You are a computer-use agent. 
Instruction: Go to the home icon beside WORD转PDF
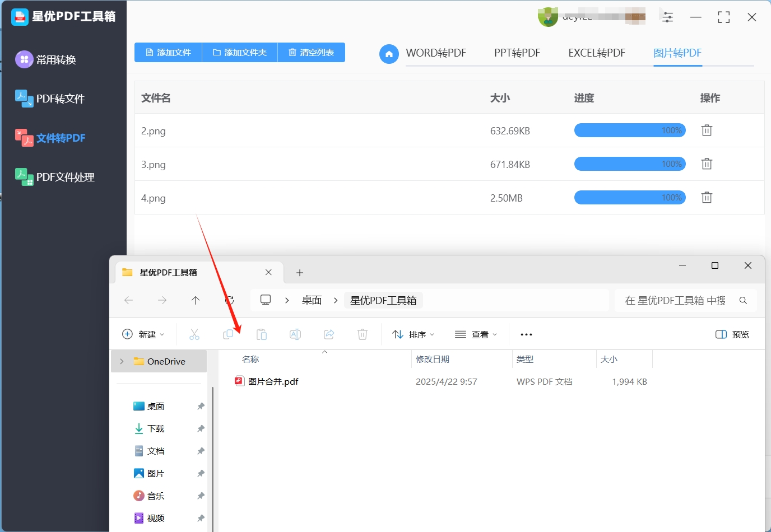point(389,54)
